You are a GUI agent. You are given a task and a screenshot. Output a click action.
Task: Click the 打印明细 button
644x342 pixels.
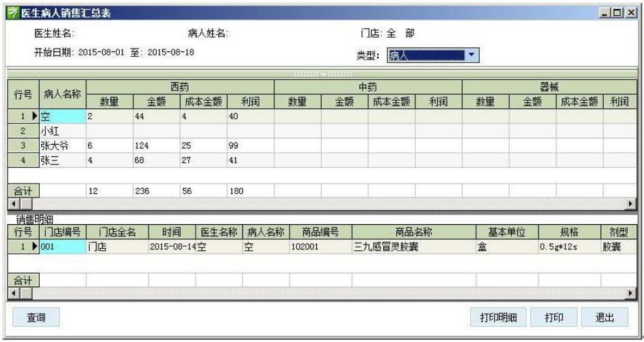point(498,317)
